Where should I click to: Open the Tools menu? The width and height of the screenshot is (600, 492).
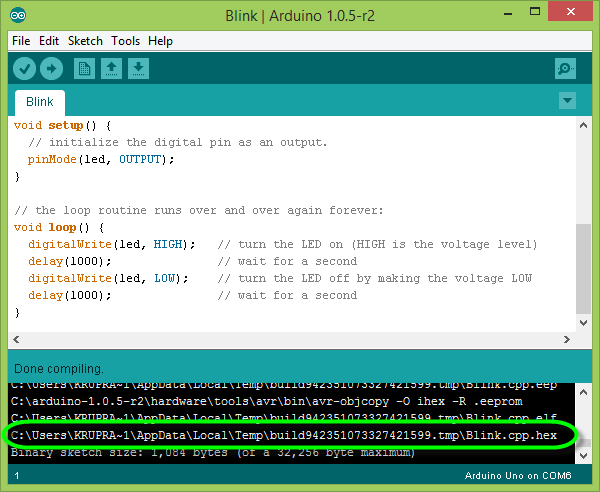126,41
